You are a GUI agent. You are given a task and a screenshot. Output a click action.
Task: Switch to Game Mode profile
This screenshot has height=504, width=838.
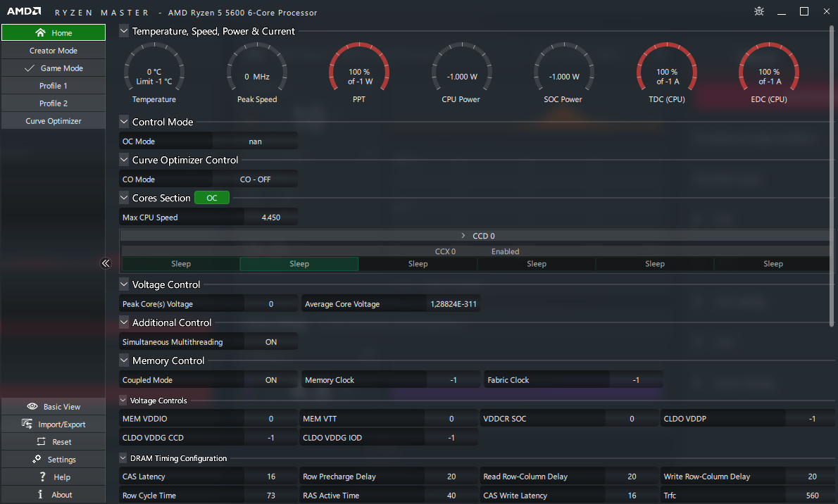54,68
